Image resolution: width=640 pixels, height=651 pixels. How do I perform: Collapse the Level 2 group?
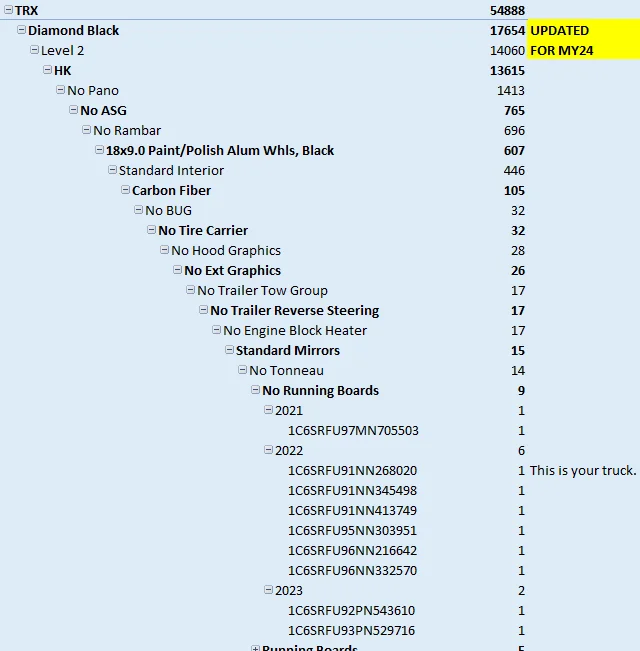tap(35, 50)
